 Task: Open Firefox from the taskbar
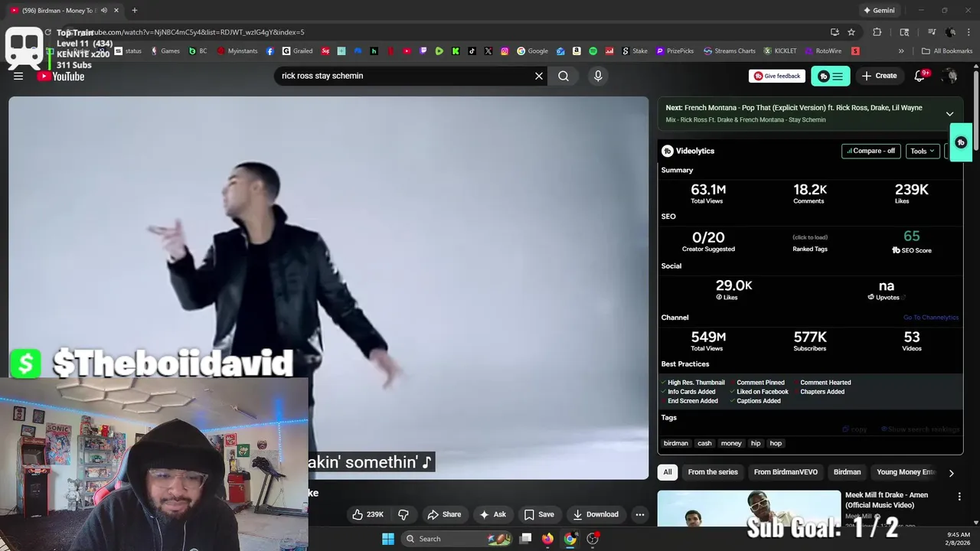pos(547,539)
